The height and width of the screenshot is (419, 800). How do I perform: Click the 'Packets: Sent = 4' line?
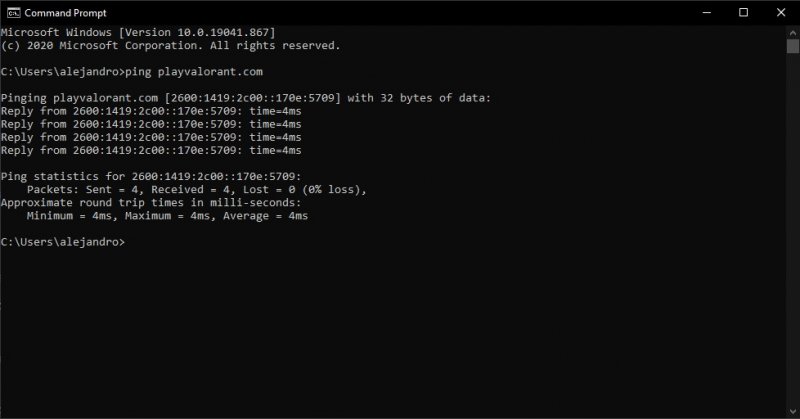pyautogui.click(x=197, y=189)
